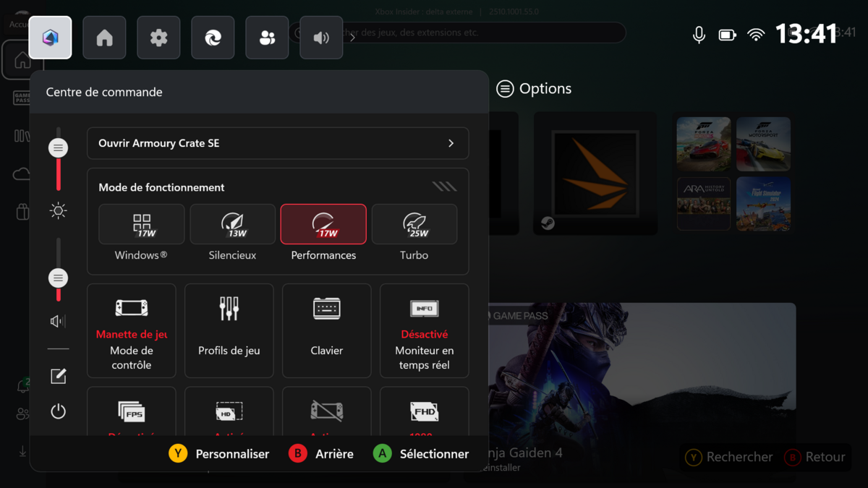Viewport: 868px width, 488px height.
Task: Select Silencieux 13W operating mode
Action: 232,233
